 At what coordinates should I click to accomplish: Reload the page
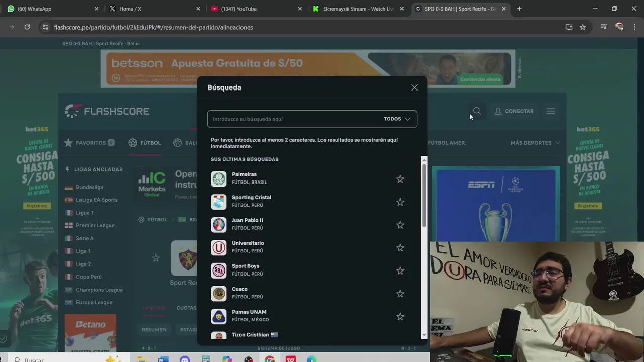coord(27,27)
